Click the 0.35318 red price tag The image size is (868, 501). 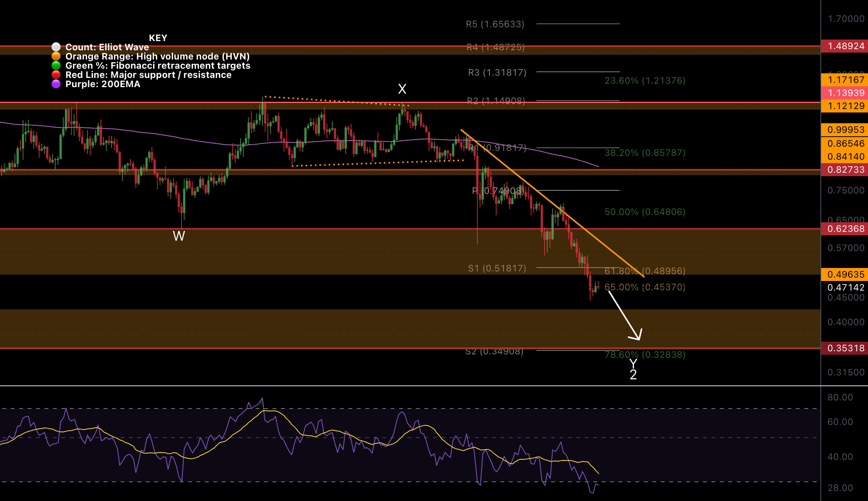(x=845, y=348)
